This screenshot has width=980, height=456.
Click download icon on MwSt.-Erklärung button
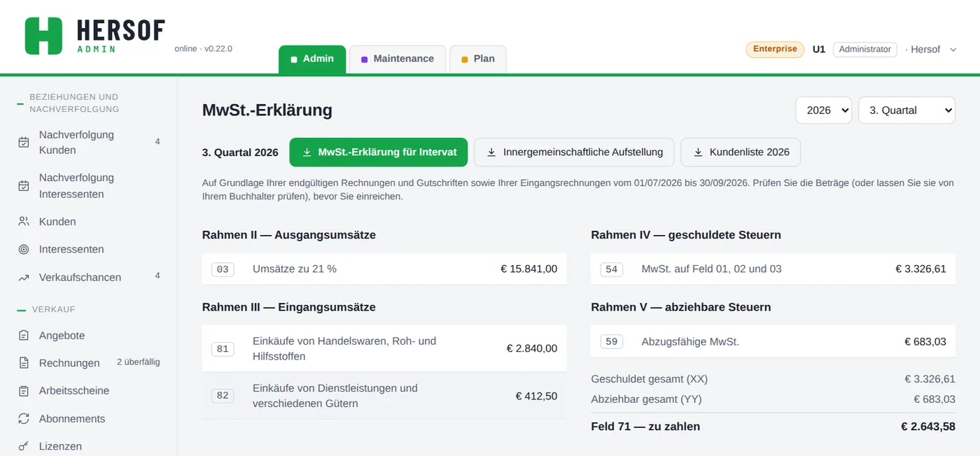click(307, 152)
